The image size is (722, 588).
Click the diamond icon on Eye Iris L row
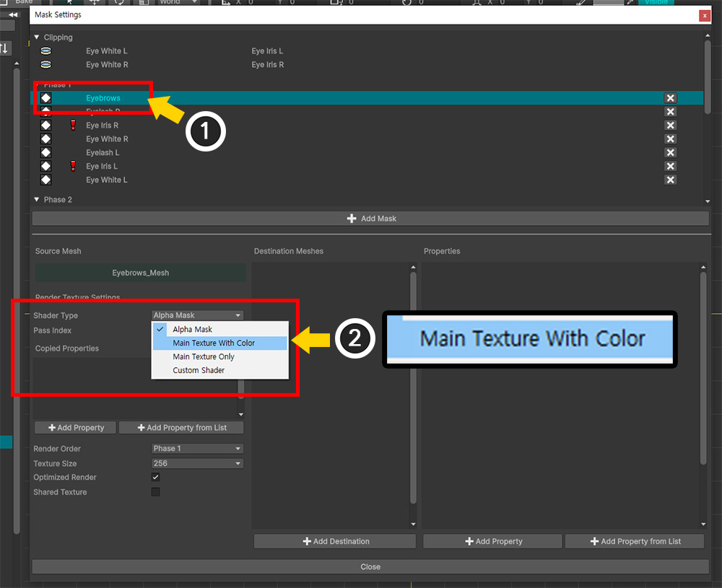coord(45,166)
